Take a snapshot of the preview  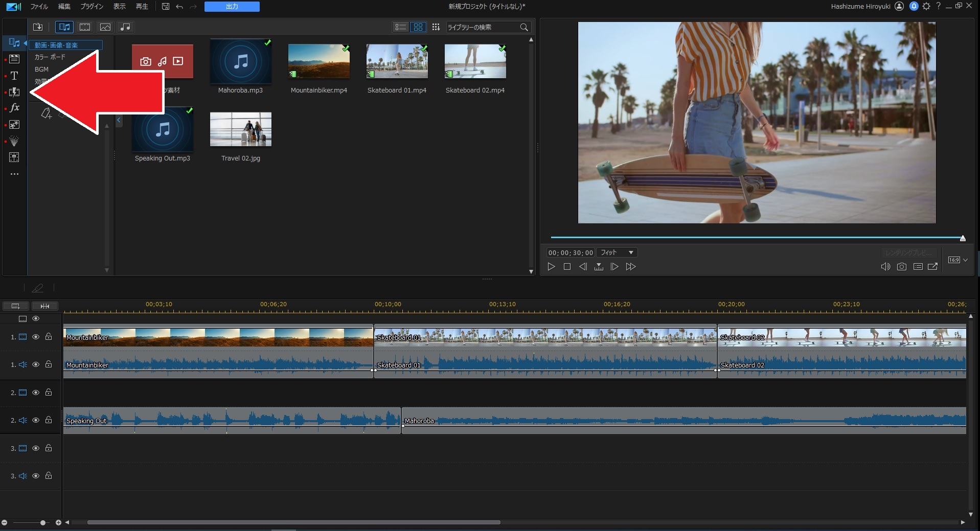click(x=902, y=267)
